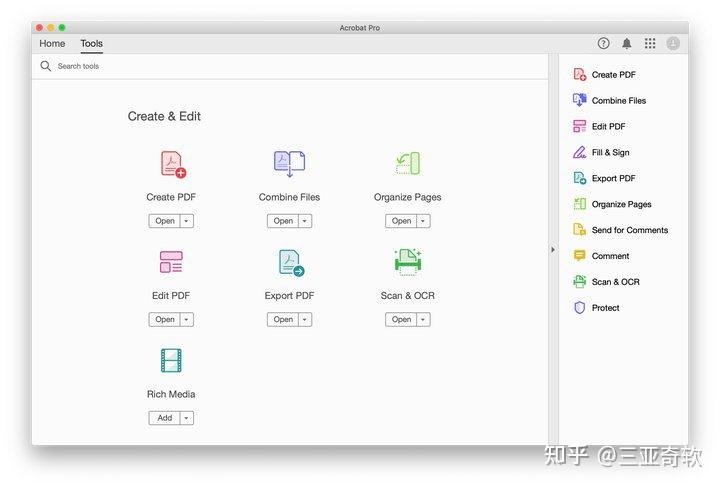Screen dimensions: 720x487
Task: Click the Export PDF icon in main grid
Action: pos(291,263)
